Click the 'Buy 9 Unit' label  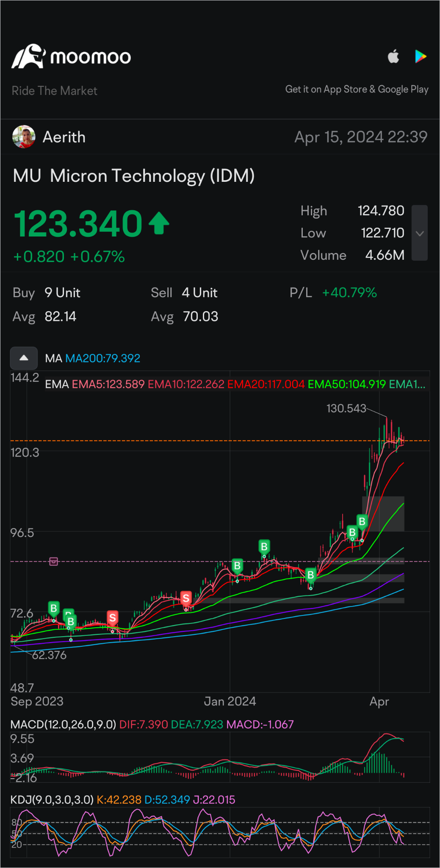[x=47, y=292]
